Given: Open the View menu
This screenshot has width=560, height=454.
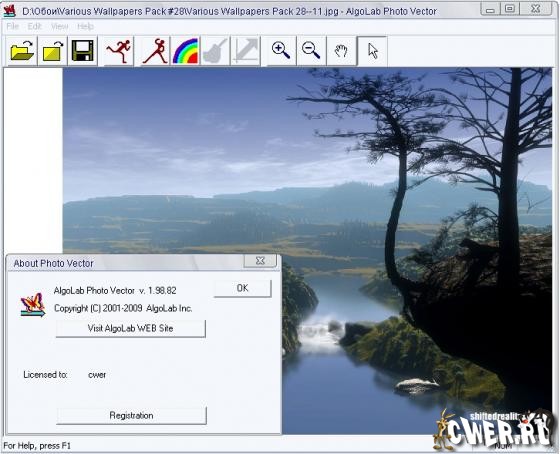Looking at the screenshot, I should coord(59,26).
